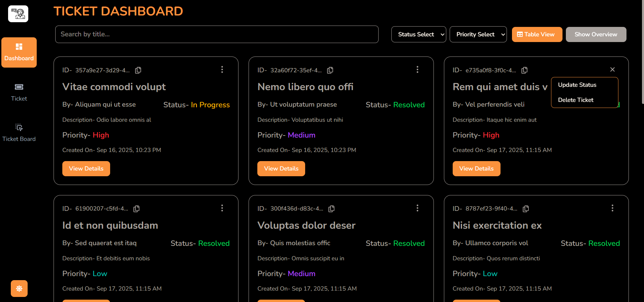Screen dimensions: 644x302
Task: Copy ticket ID 61900207-c5fd
Action: 136,209
